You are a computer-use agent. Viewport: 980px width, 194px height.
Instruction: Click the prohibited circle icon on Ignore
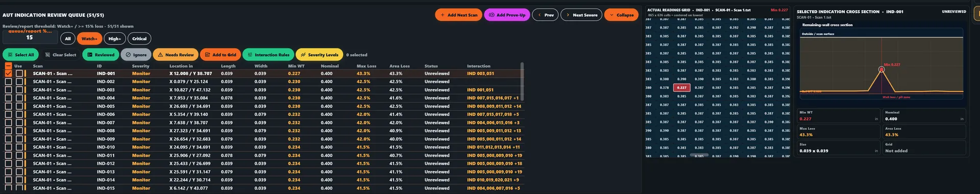pyautogui.click(x=128, y=55)
